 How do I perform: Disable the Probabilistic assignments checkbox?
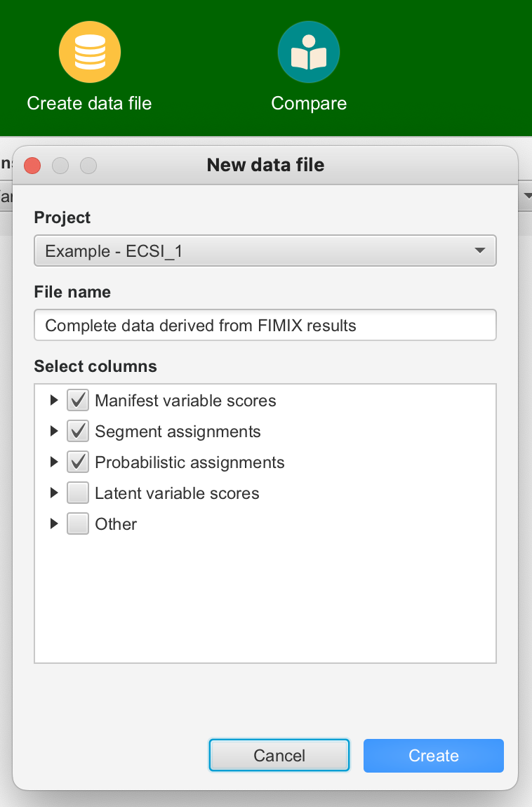coord(78,462)
